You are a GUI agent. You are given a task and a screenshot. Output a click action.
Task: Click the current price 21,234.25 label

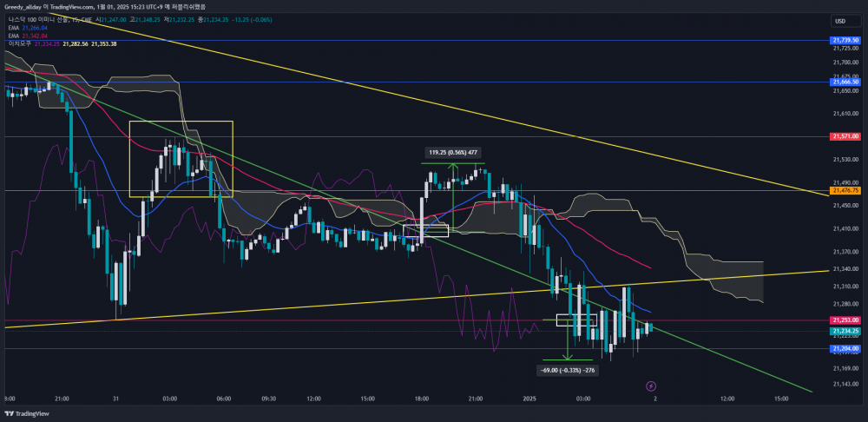pos(844,331)
